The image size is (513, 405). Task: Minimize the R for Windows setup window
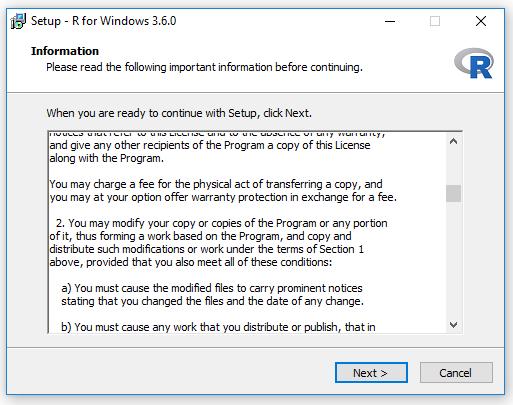click(x=390, y=21)
